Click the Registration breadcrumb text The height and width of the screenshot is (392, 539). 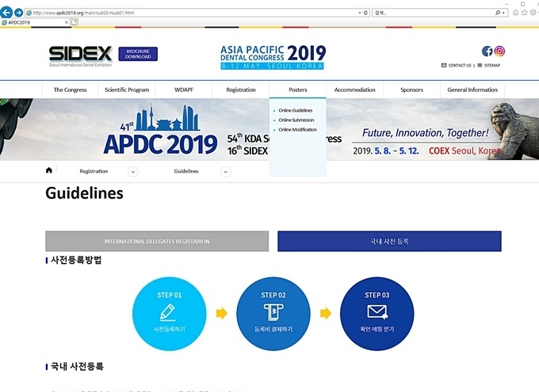click(x=94, y=171)
